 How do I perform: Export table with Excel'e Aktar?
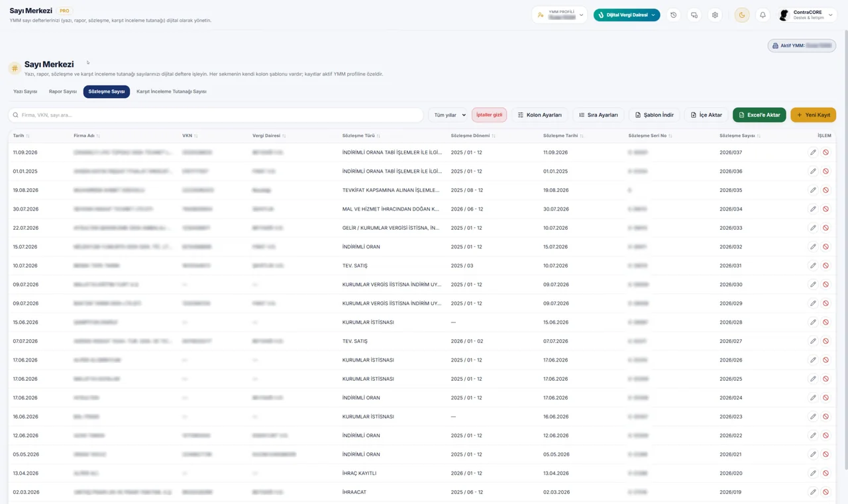(x=759, y=115)
